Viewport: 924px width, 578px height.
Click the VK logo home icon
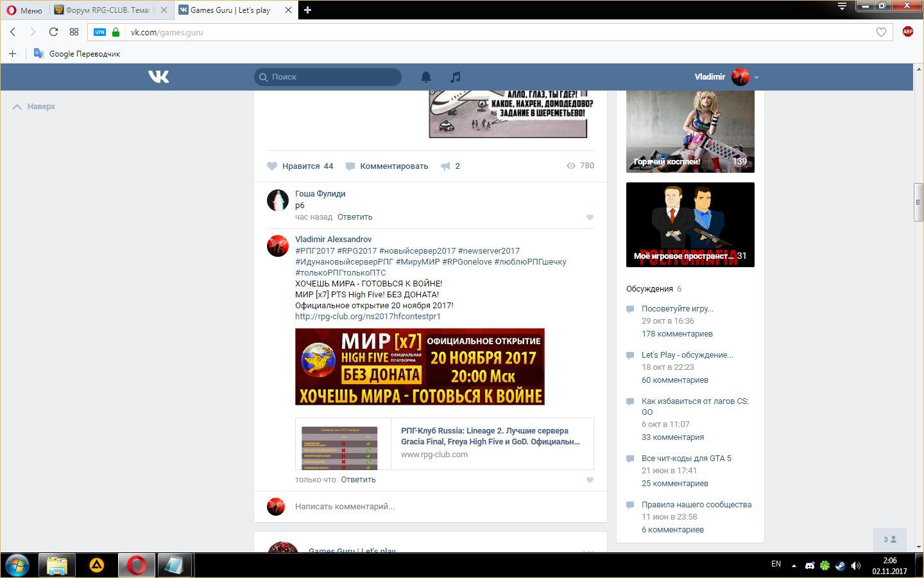click(x=158, y=77)
